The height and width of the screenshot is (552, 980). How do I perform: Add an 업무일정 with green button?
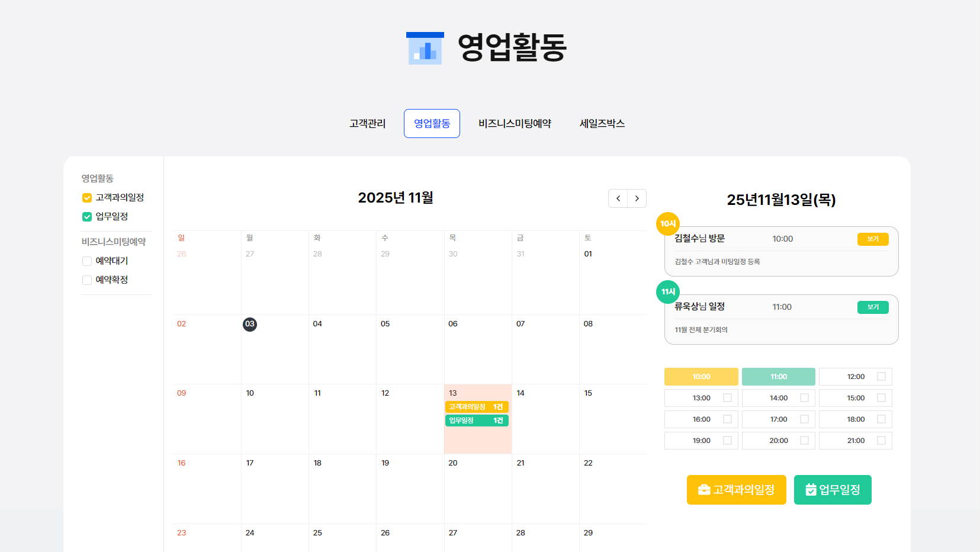click(x=833, y=490)
